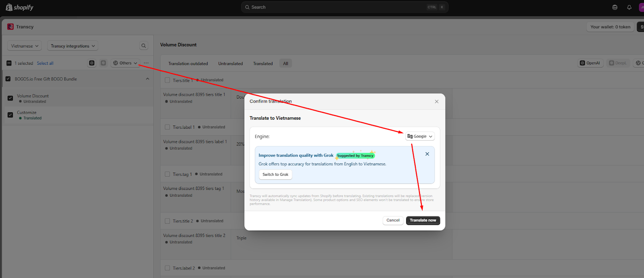
Task: Uncheck the Customize item checkbox
Action: pyautogui.click(x=10, y=115)
